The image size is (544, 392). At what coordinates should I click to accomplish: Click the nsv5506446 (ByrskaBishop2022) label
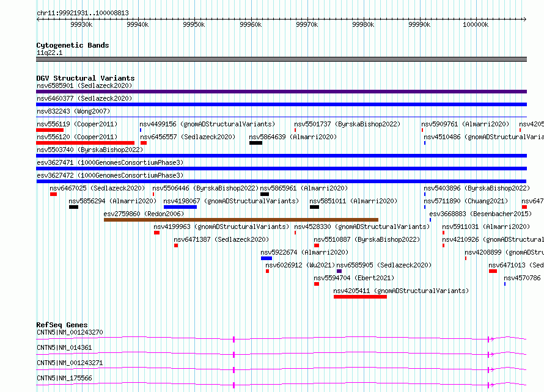click(206, 188)
